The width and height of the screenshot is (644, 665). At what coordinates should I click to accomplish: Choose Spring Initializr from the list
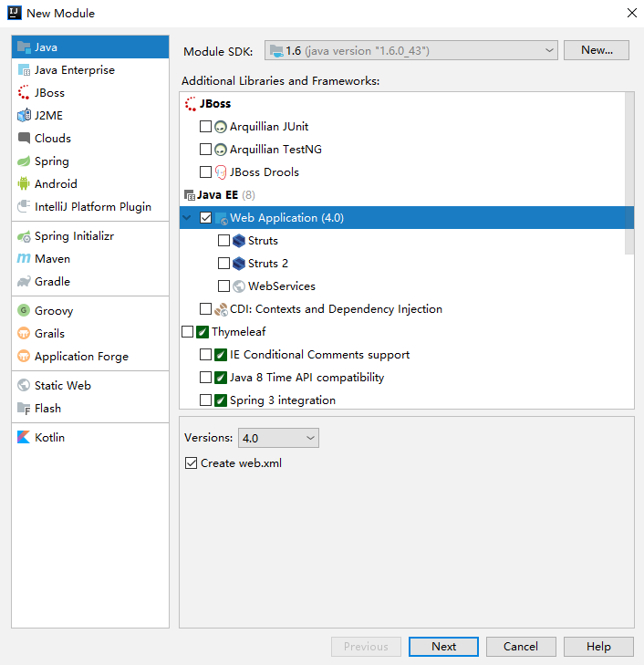pos(74,236)
